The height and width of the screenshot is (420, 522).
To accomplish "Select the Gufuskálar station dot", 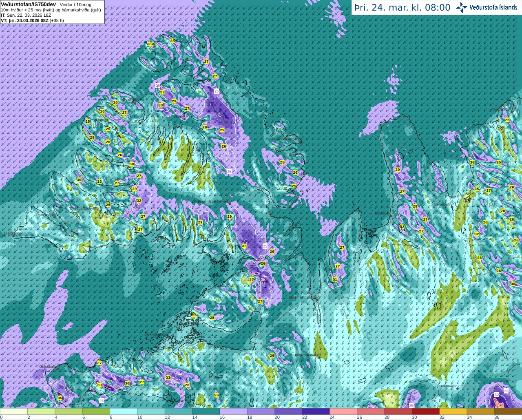I will click(58, 369).
